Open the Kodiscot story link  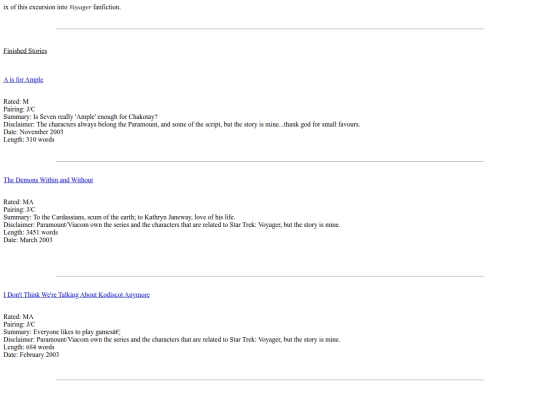pyautogui.click(x=76, y=294)
